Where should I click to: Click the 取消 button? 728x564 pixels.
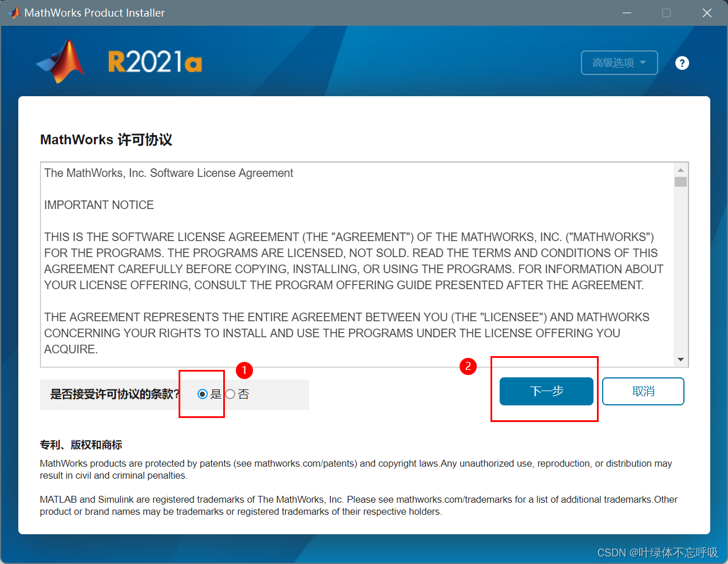coord(643,391)
